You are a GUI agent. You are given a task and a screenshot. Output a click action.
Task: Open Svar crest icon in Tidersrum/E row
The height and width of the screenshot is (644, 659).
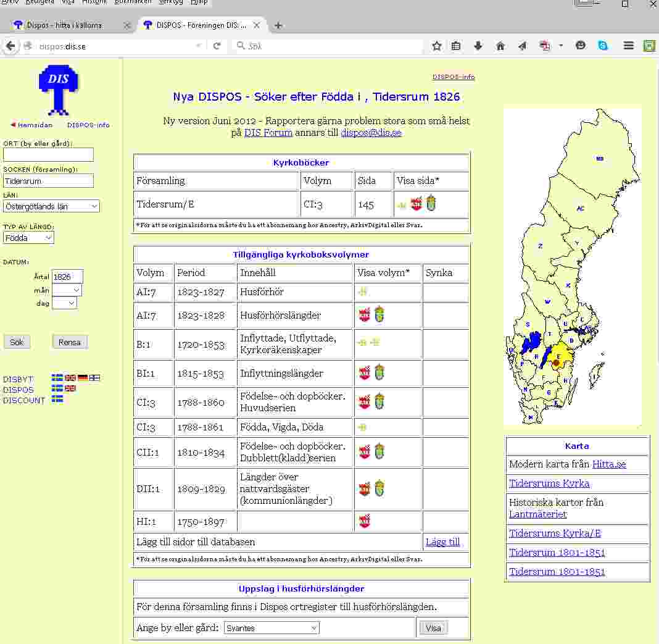[x=431, y=203]
